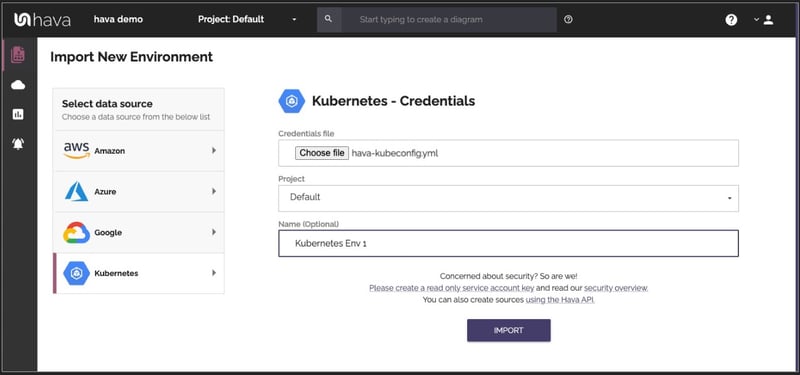
Task: Expand the Amazon row arrow
Action: tap(214, 151)
